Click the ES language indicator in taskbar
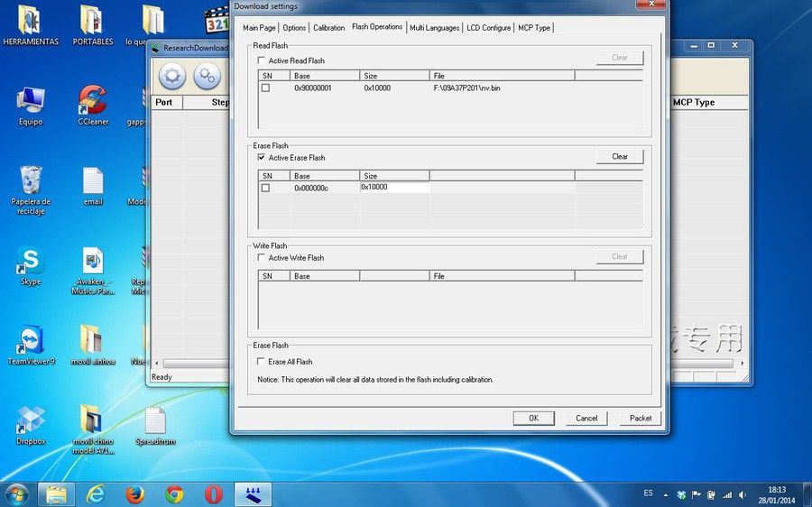The height and width of the screenshot is (507, 812). point(648,493)
